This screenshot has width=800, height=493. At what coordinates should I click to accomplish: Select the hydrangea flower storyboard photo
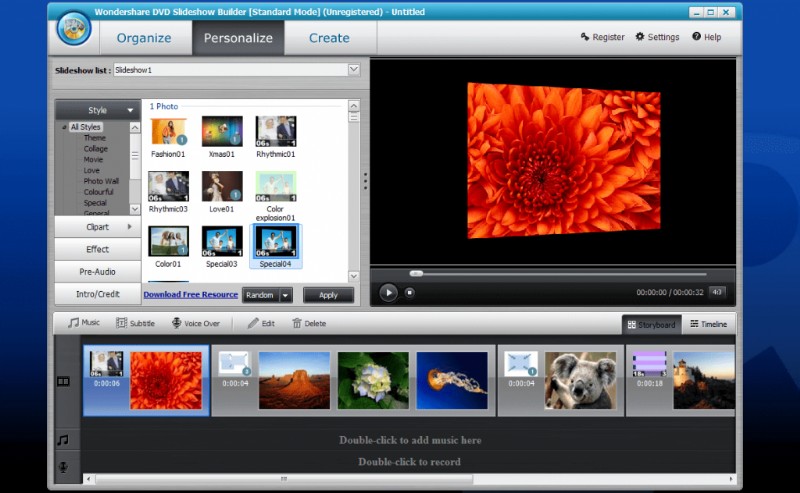tap(373, 380)
